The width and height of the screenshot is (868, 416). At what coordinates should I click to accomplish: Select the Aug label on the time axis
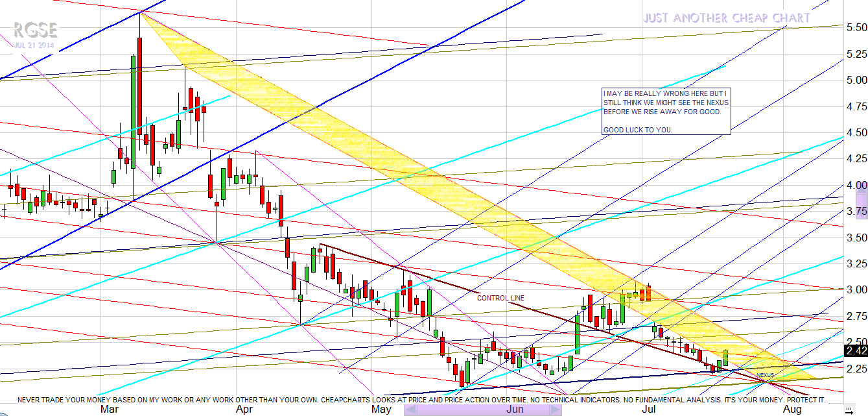click(792, 409)
